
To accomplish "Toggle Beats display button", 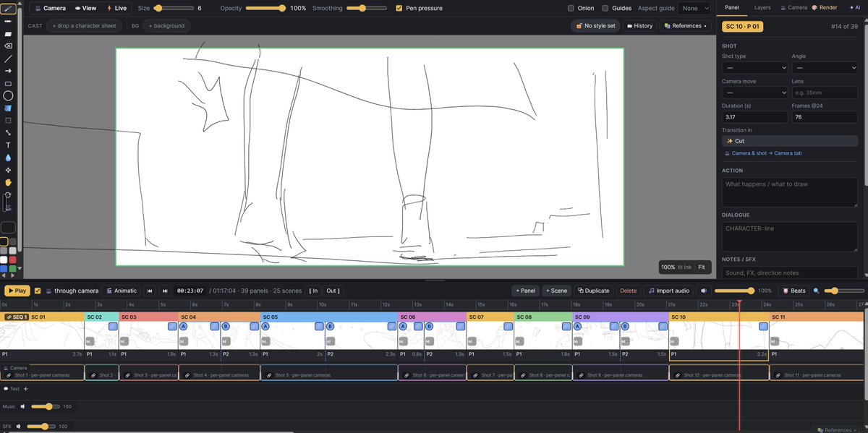I will tap(794, 291).
